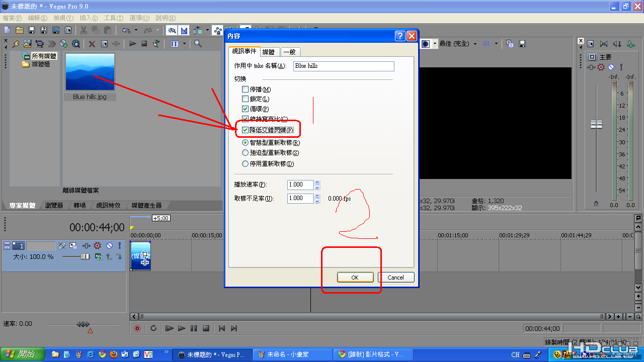Click the Save project icon in toolbar

32,30
